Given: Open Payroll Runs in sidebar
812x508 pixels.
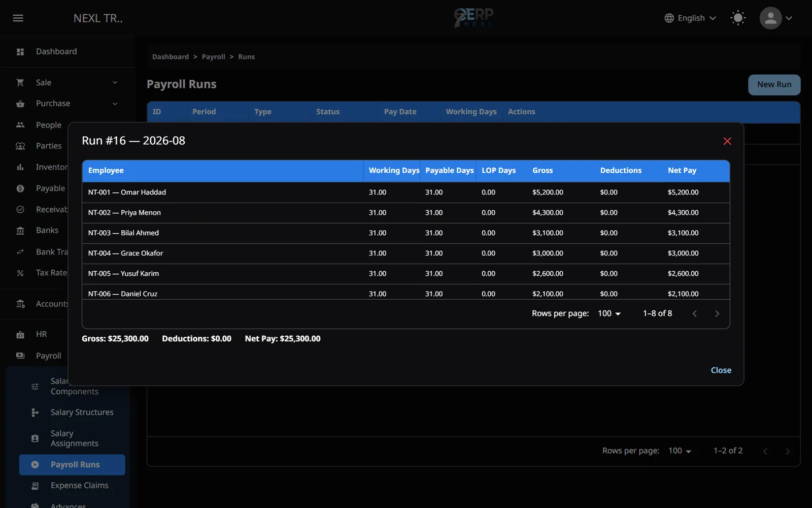Looking at the screenshot, I should click(x=72, y=465).
